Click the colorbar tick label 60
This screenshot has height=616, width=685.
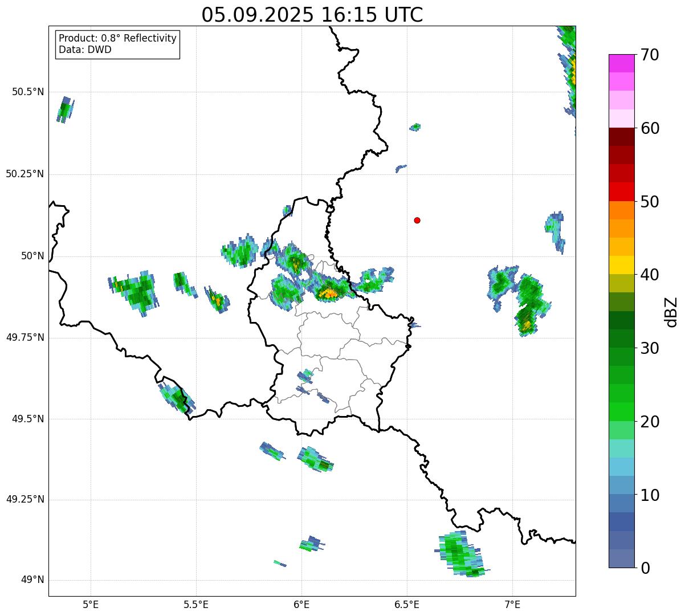(x=650, y=128)
